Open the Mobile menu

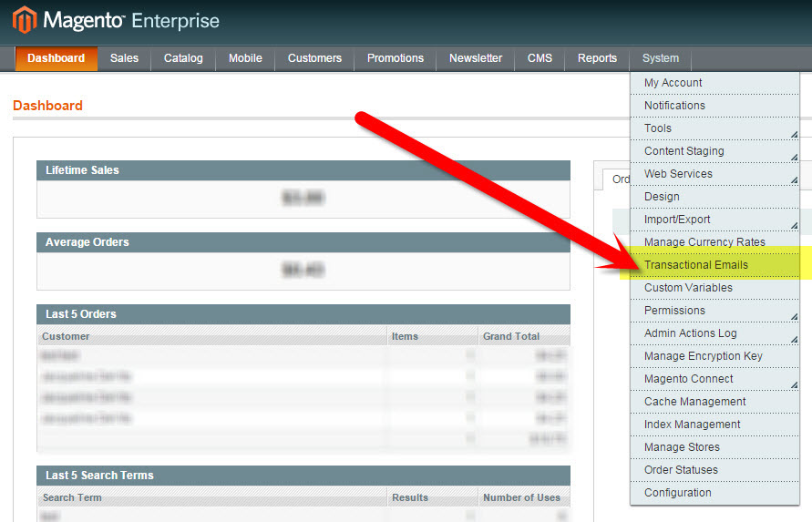point(245,58)
